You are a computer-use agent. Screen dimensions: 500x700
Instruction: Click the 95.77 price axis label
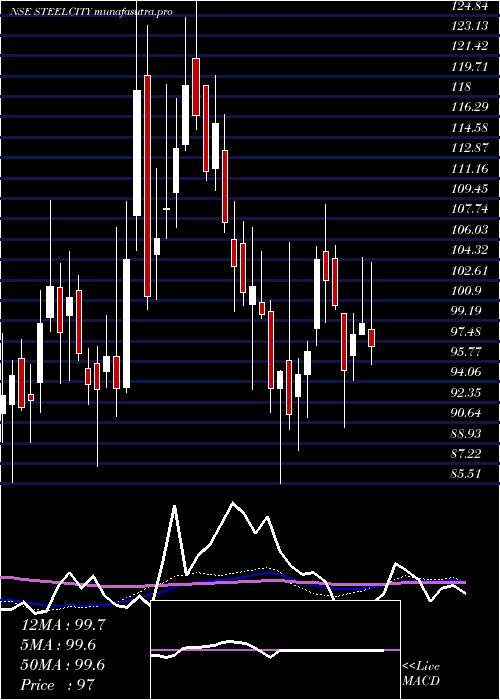(467, 351)
